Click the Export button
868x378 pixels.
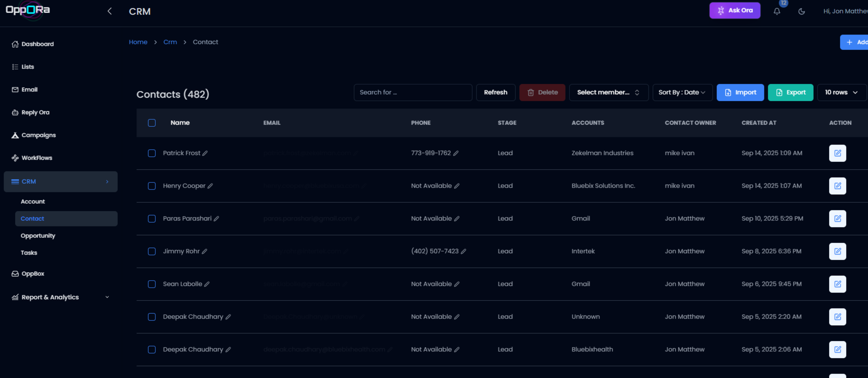point(790,92)
